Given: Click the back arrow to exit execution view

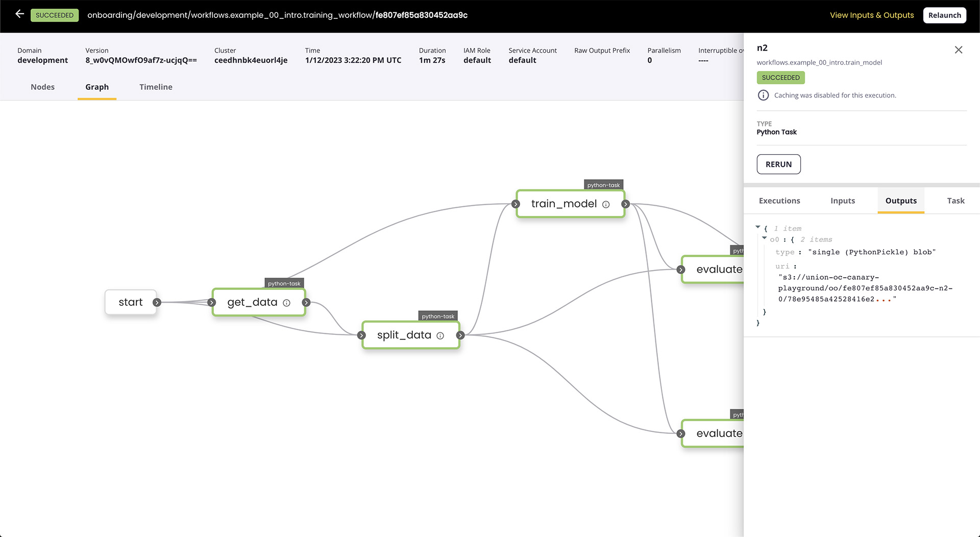Looking at the screenshot, I should tap(19, 14).
